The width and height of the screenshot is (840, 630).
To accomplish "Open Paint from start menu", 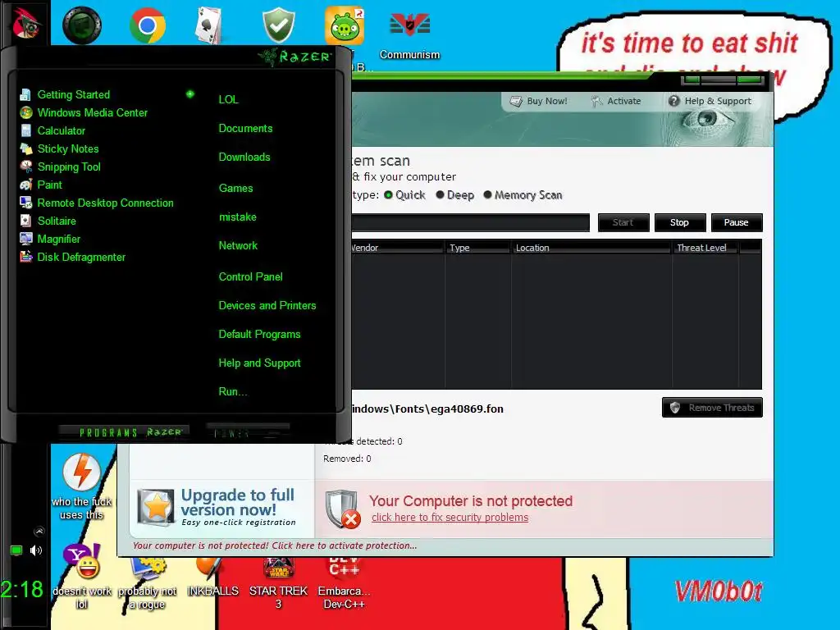I will (50, 185).
